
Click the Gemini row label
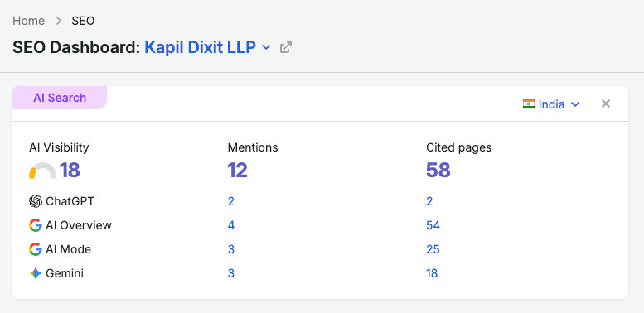65,273
